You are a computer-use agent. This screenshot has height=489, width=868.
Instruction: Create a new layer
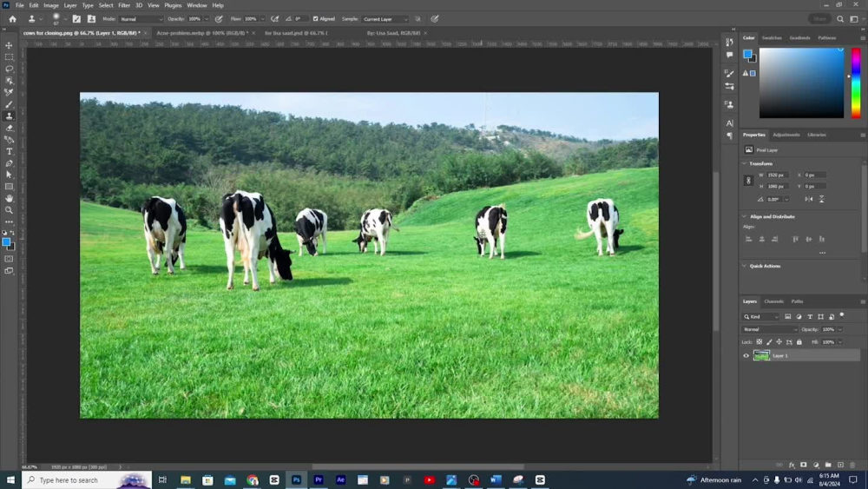pos(840,465)
